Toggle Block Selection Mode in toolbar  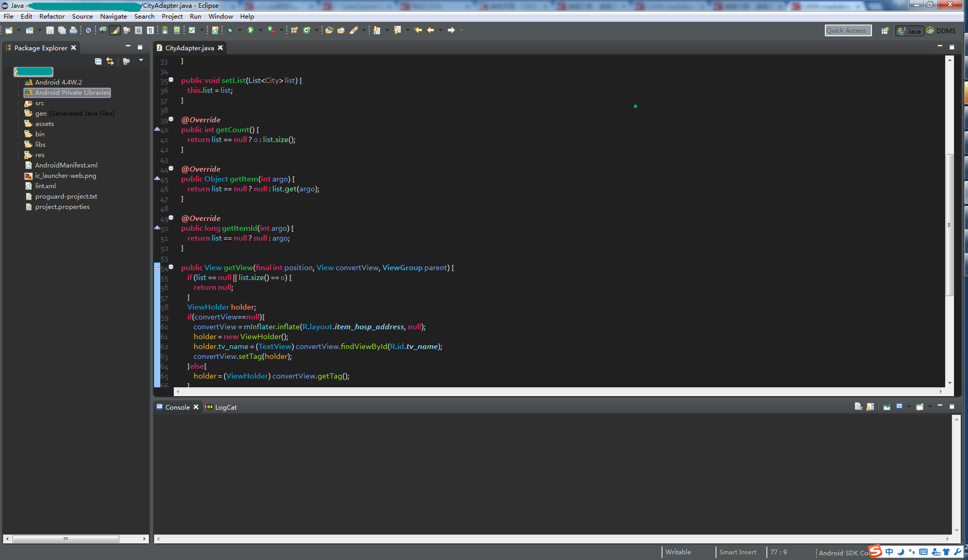[x=139, y=30]
